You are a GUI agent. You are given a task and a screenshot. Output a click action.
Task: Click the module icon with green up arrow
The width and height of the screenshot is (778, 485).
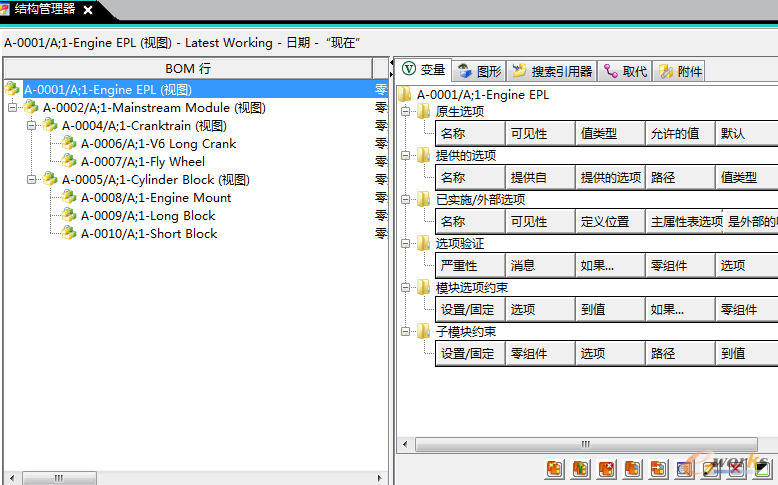[580, 469]
